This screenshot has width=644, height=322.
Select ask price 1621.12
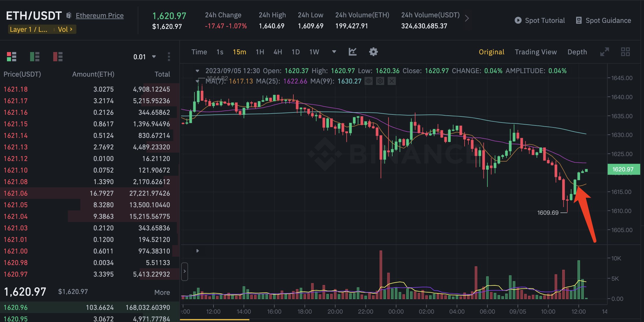(x=16, y=159)
